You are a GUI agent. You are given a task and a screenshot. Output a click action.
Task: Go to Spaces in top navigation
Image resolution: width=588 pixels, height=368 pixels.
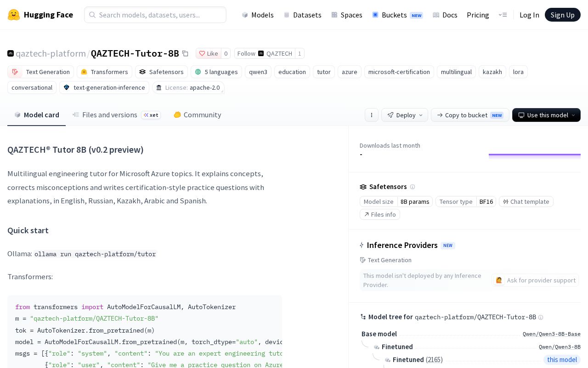(347, 15)
